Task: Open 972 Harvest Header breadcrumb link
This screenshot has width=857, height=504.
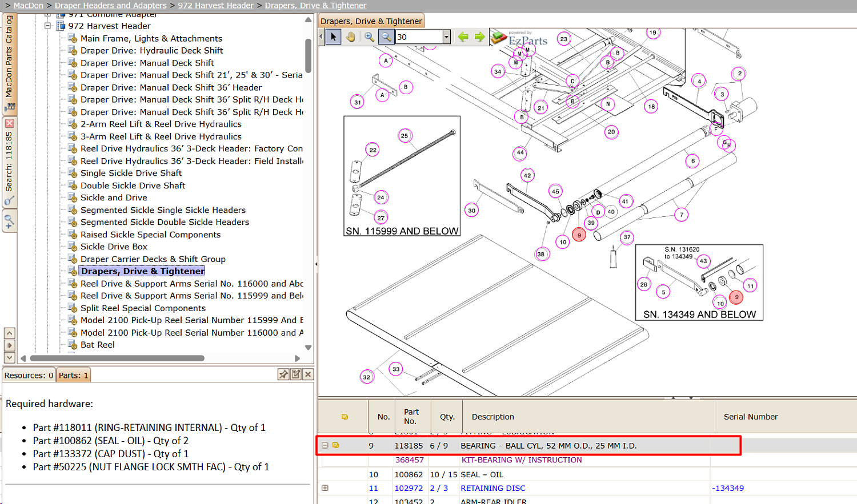Action: 215,5
